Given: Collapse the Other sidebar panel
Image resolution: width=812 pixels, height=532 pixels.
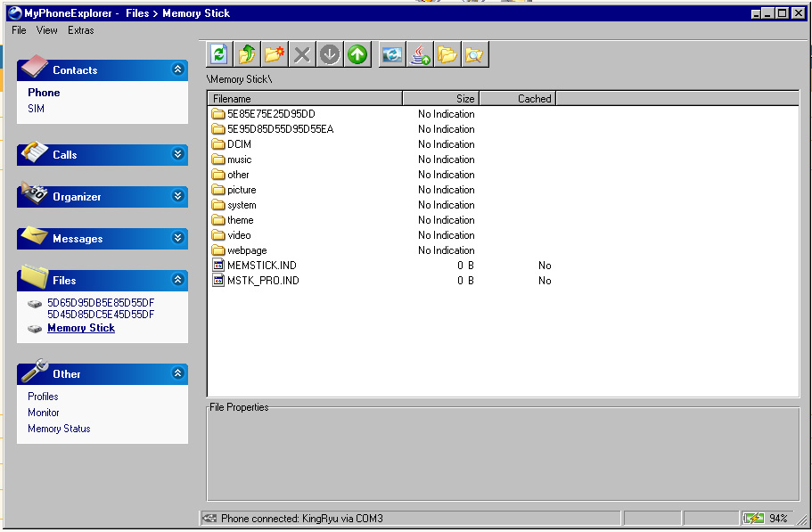Looking at the screenshot, I should 178,373.
